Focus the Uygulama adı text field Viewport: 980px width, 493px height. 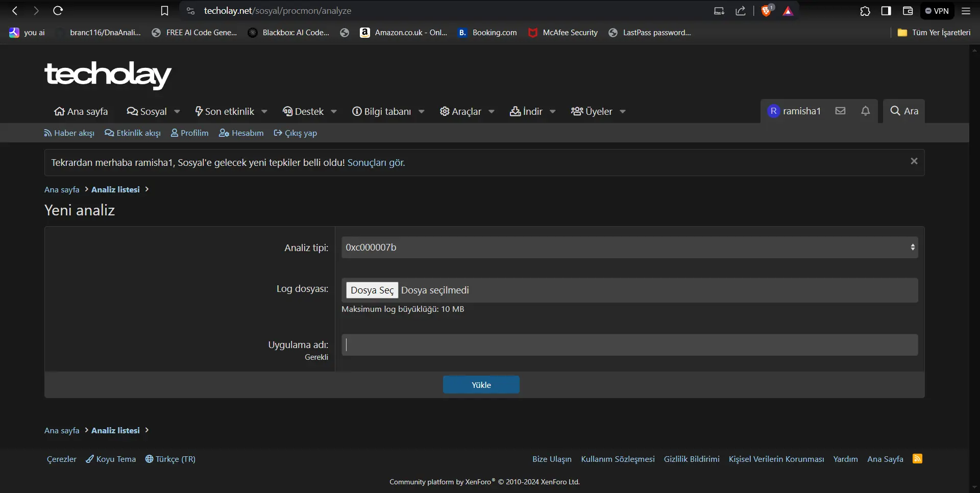click(629, 345)
